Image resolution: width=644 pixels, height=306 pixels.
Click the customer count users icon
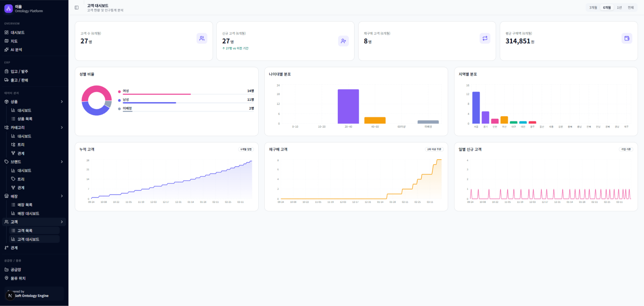tap(202, 38)
